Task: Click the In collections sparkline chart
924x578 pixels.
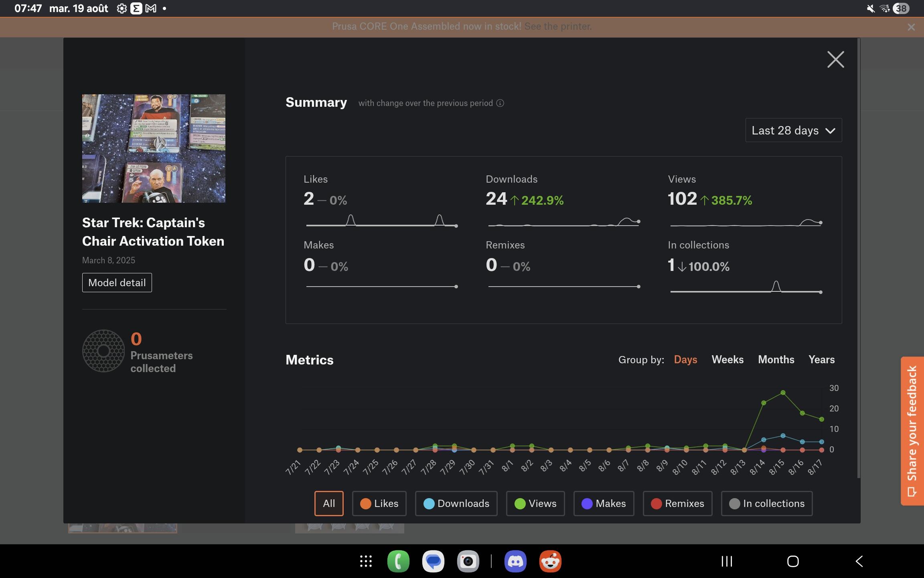Action: coord(746,287)
